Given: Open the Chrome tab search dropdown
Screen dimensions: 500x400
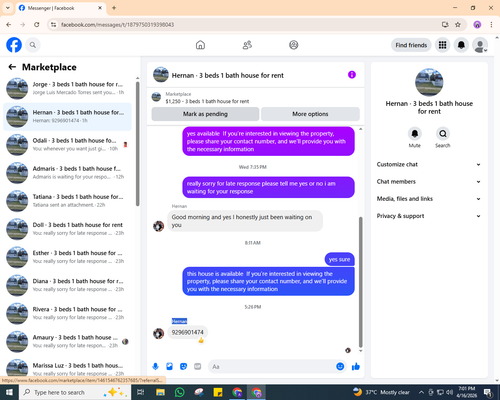Looking at the screenshot, I should tap(8, 8).
